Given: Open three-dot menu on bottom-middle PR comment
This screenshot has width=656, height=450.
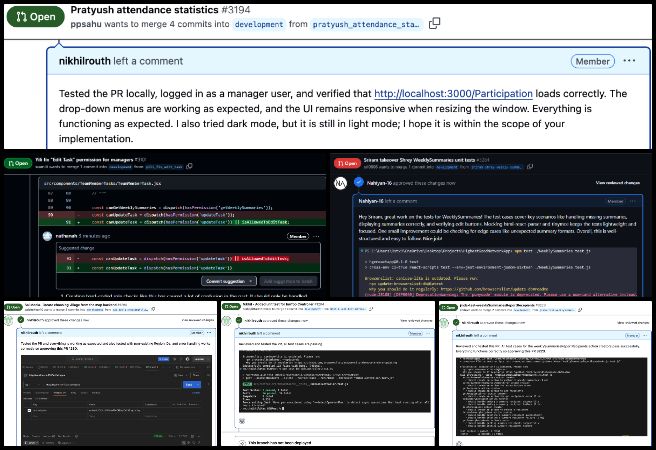Looking at the screenshot, I should click(427, 333).
